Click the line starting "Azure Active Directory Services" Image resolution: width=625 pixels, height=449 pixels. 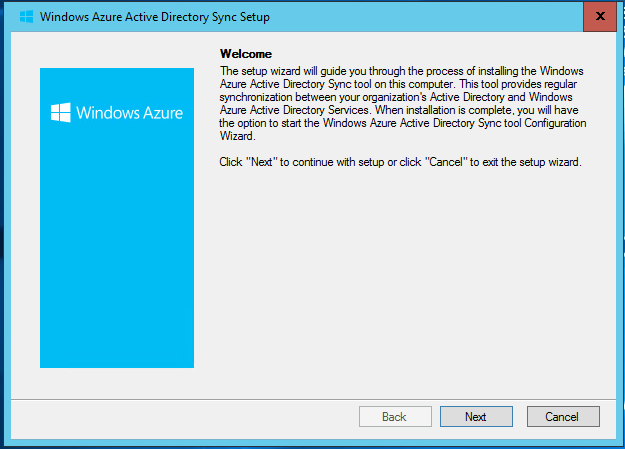point(399,110)
